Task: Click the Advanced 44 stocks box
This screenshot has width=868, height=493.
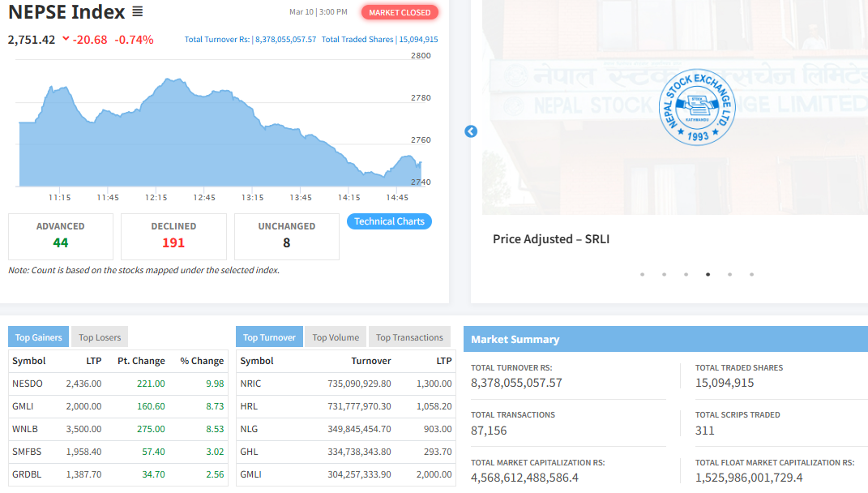Action: pos(60,236)
